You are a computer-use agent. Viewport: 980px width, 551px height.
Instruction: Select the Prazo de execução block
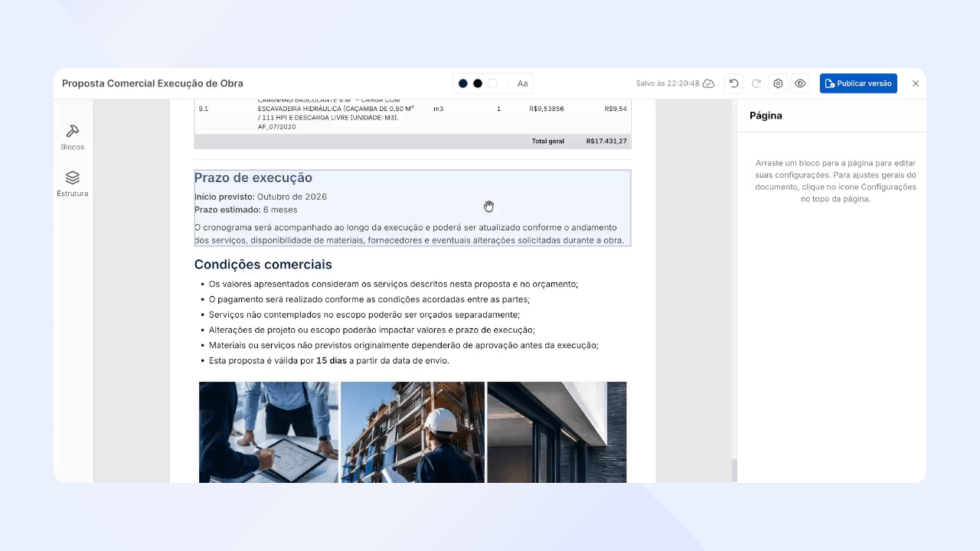tap(413, 208)
